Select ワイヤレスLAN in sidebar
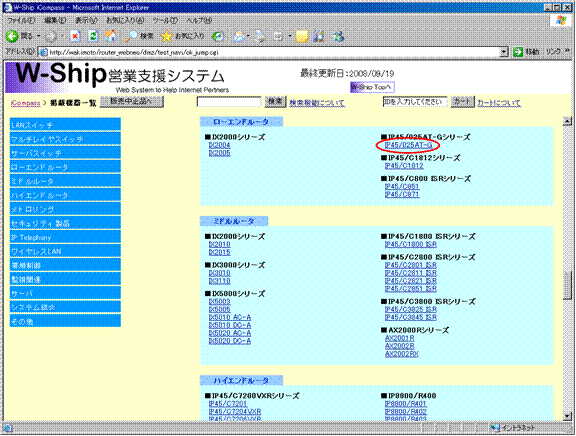The image size is (576, 436). click(65, 251)
